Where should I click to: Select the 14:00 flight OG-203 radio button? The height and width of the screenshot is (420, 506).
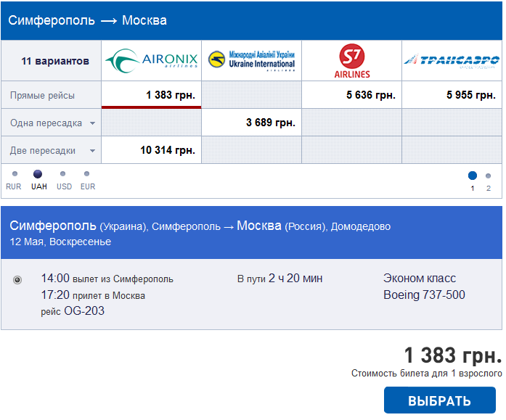coord(17,280)
